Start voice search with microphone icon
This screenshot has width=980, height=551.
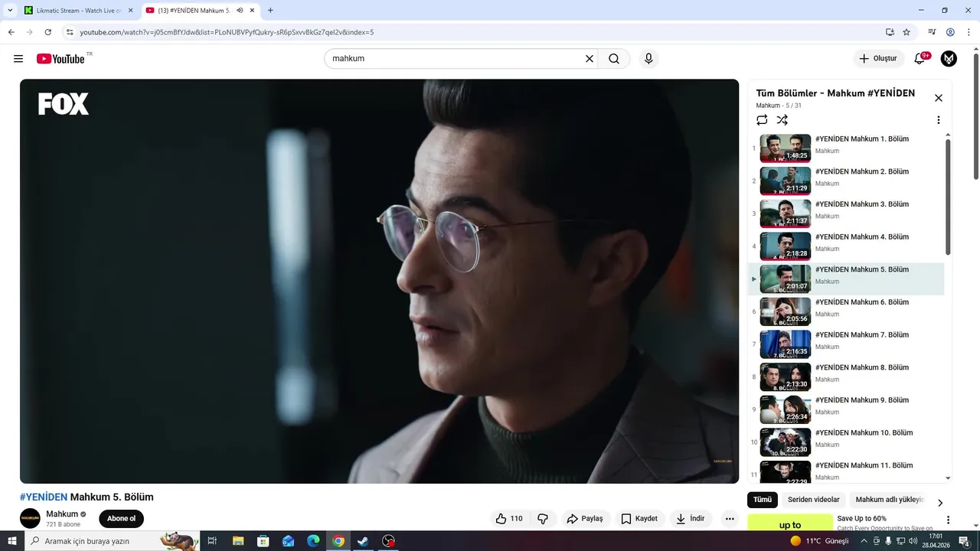pyautogui.click(x=648, y=59)
